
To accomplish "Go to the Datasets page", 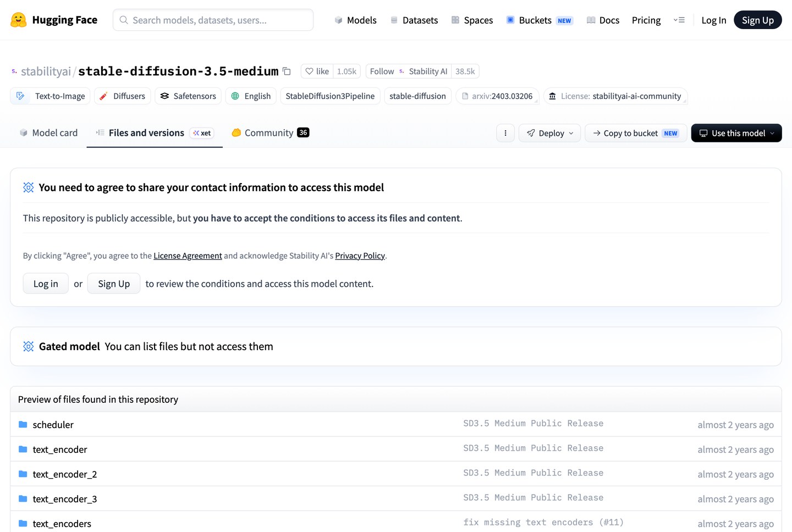I will 414,20.
